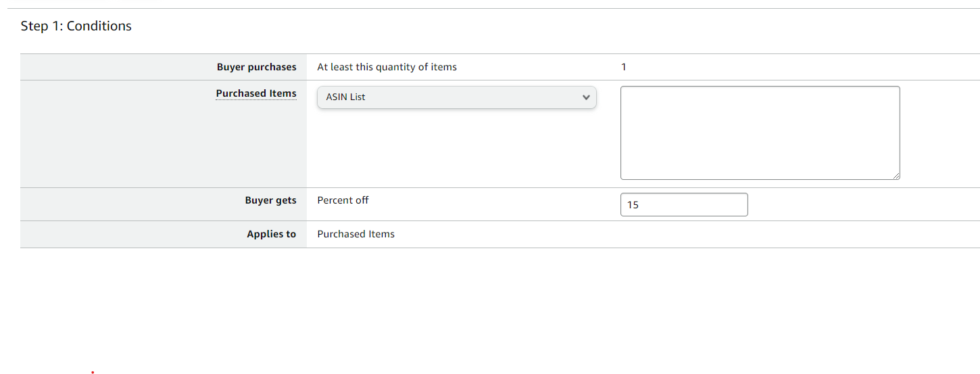Click the percent off field showing 15
The image size is (980, 374).
[683, 205]
